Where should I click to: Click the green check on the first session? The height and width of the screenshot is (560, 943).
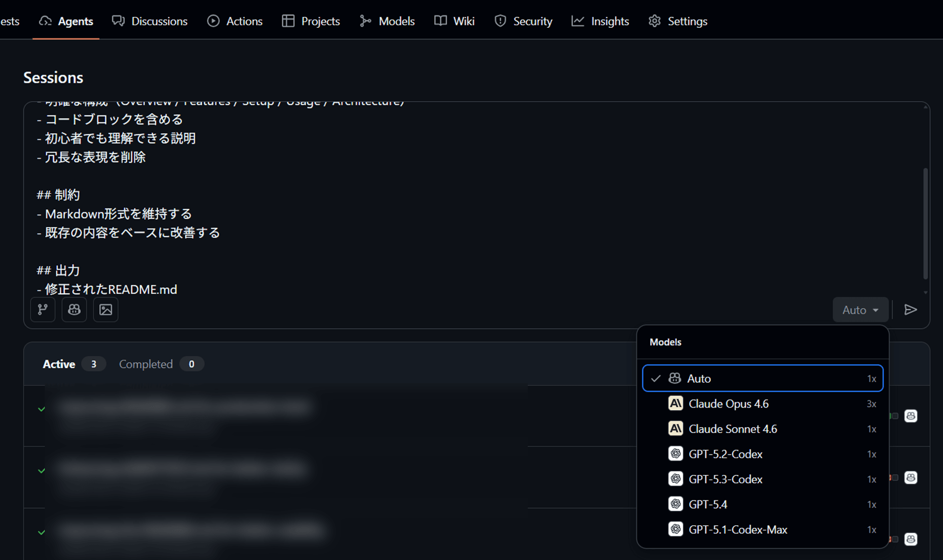point(41,409)
